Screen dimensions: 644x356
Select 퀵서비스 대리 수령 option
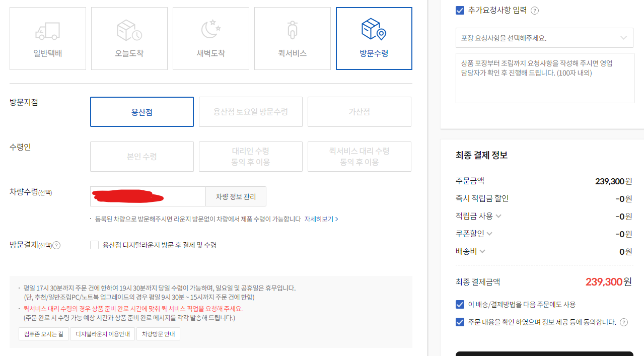pos(360,157)
